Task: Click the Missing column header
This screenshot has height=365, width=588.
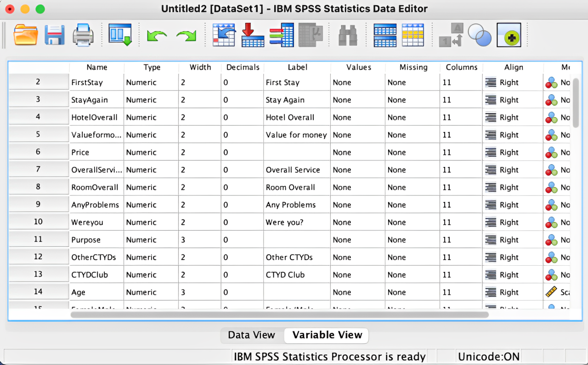Action: click(x=413, y=67)
